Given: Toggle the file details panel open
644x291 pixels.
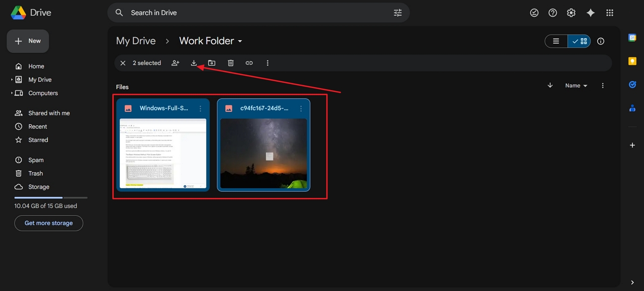Looking at the screenshot, I should point(600,41).
